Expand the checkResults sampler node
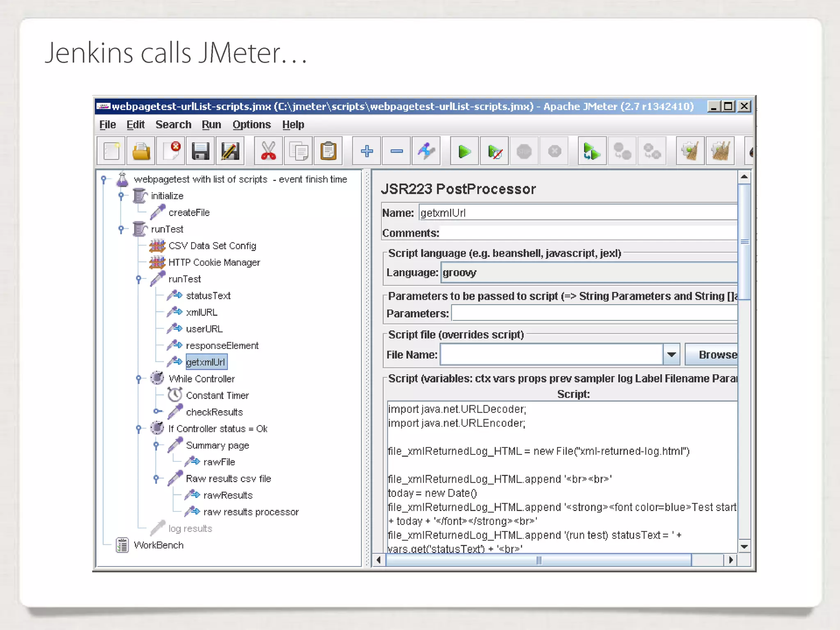 157,411
